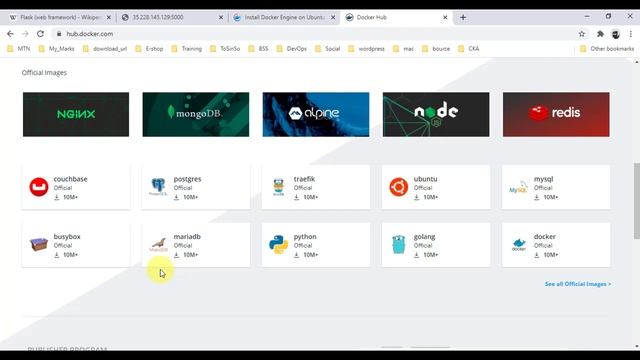Open the ubuntu image name link

coord(425,179)
